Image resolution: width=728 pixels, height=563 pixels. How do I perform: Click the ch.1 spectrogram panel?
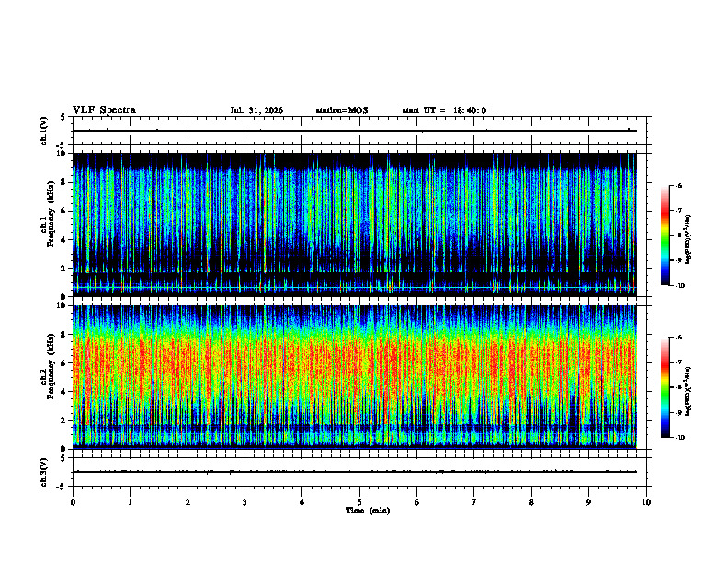(x=355, y=224)
